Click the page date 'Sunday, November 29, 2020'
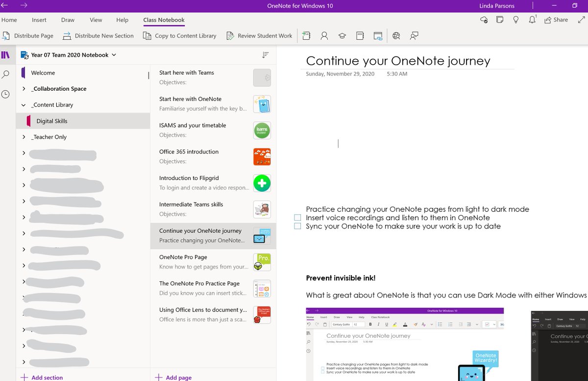The image size is (588, 381). pos(340,74)
